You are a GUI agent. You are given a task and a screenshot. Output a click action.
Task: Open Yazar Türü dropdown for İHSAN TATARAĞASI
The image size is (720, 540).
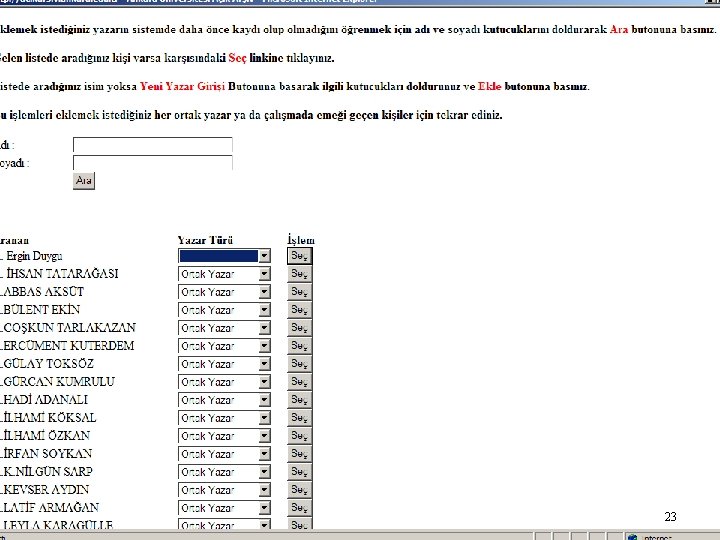coord(224,274)
